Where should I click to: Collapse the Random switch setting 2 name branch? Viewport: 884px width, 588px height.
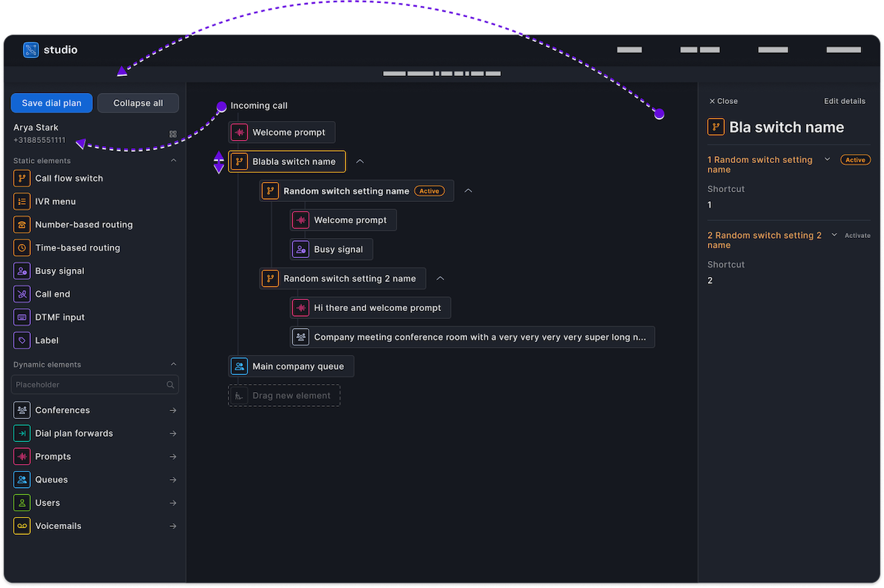[440, 279]
